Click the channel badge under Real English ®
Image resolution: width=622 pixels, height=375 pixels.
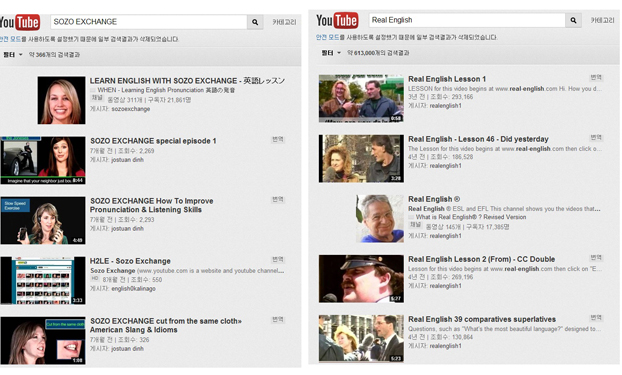(415, 225)
